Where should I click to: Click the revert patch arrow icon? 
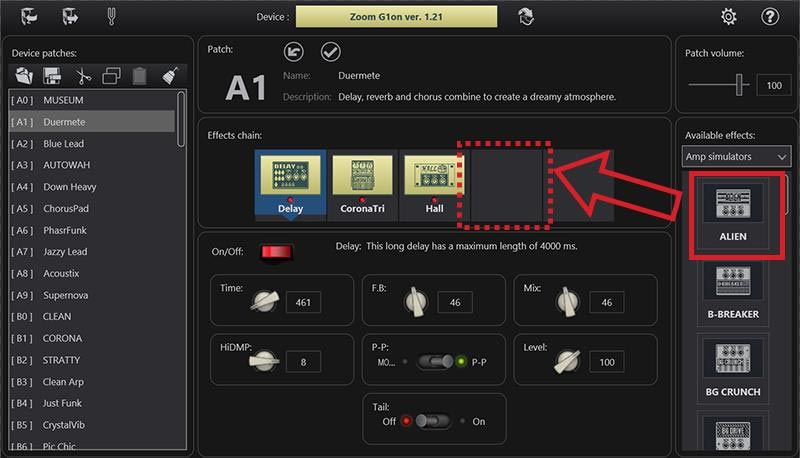[294, 51]
